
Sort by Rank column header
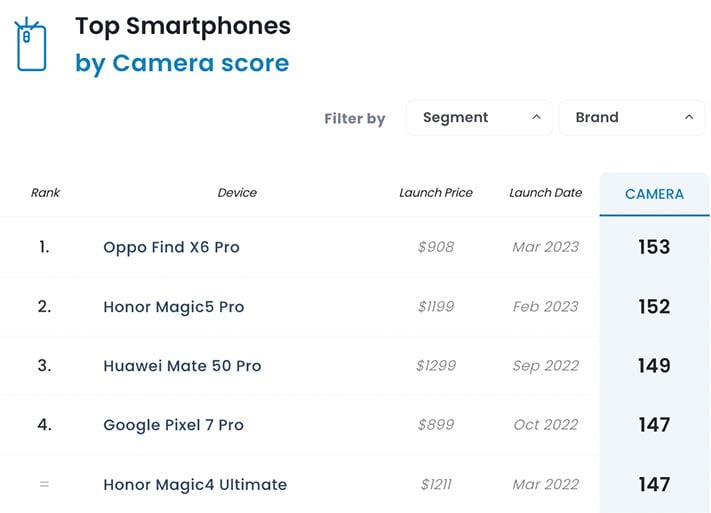click(45, 193)
